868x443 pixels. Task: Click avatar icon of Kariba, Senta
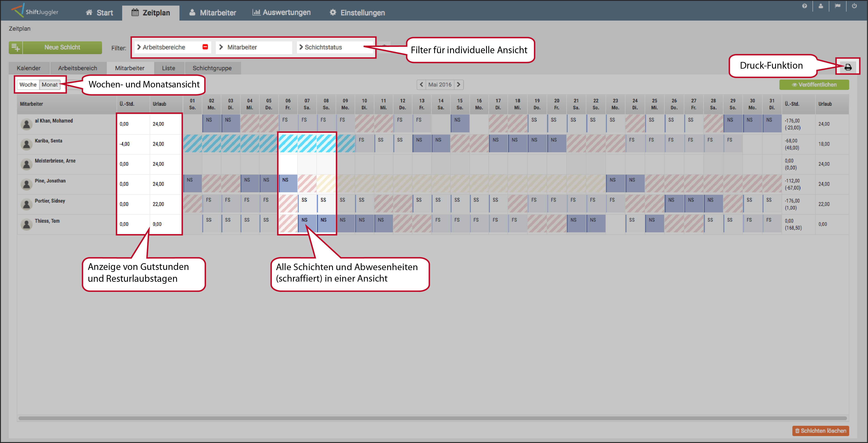pos(26,144)
